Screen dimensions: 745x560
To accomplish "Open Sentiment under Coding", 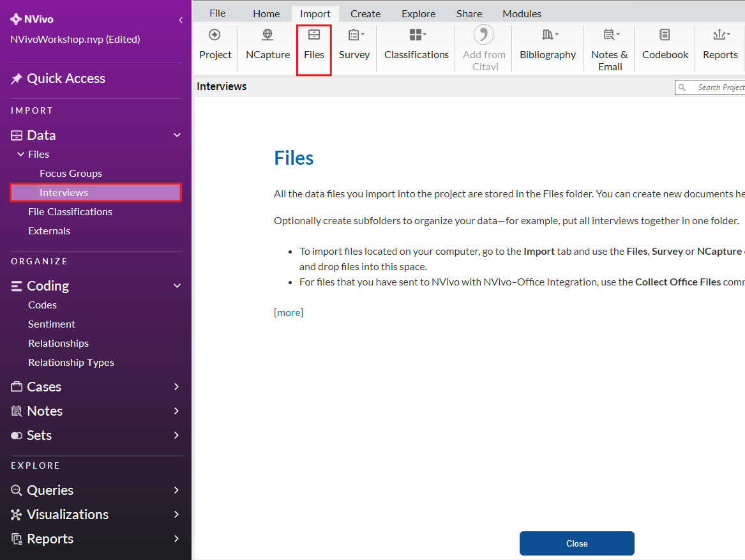I will [x=51, y=324].
